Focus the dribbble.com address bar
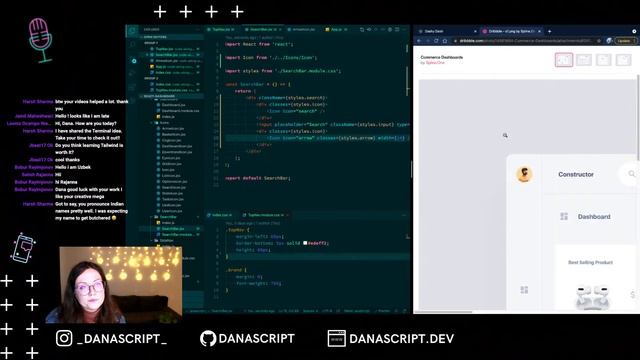This screenshot has height=360, width=640. coord(527,41)
